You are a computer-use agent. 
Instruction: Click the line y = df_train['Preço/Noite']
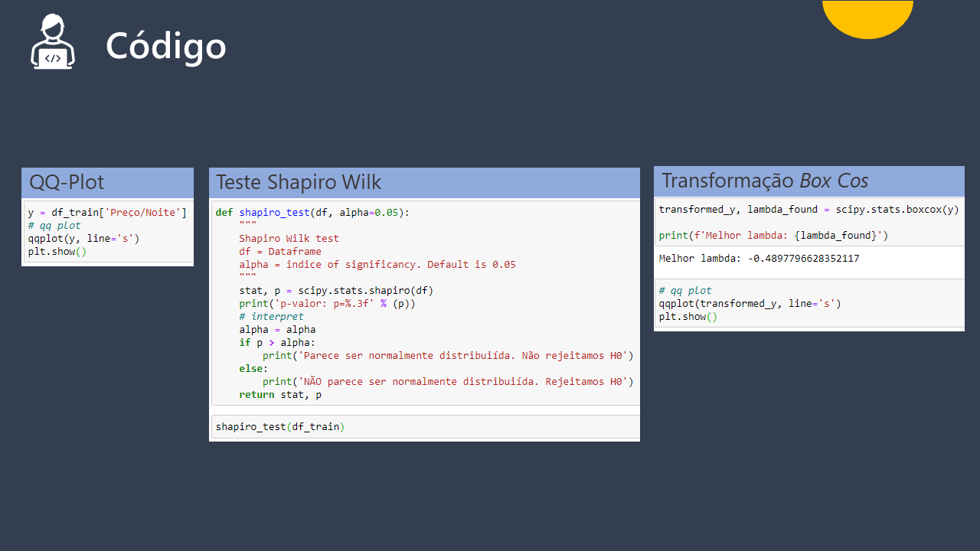pos(107,213)
